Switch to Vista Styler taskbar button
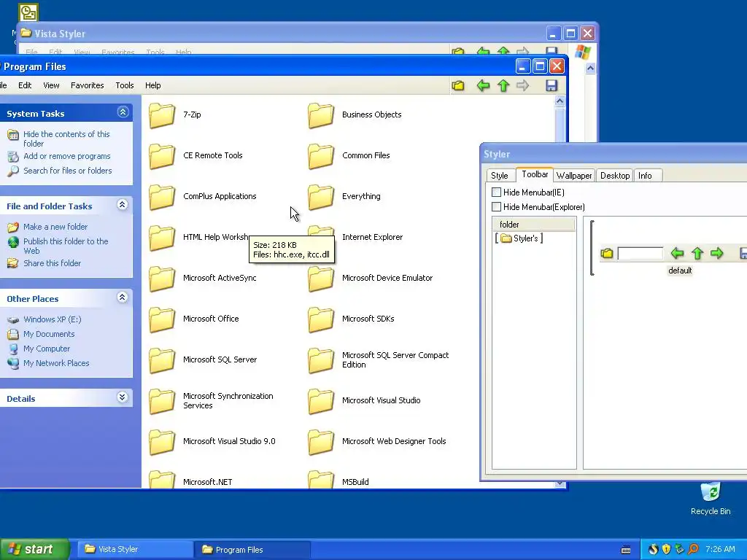This screenshot has width=747, height=560. click(x=135, y=550)
